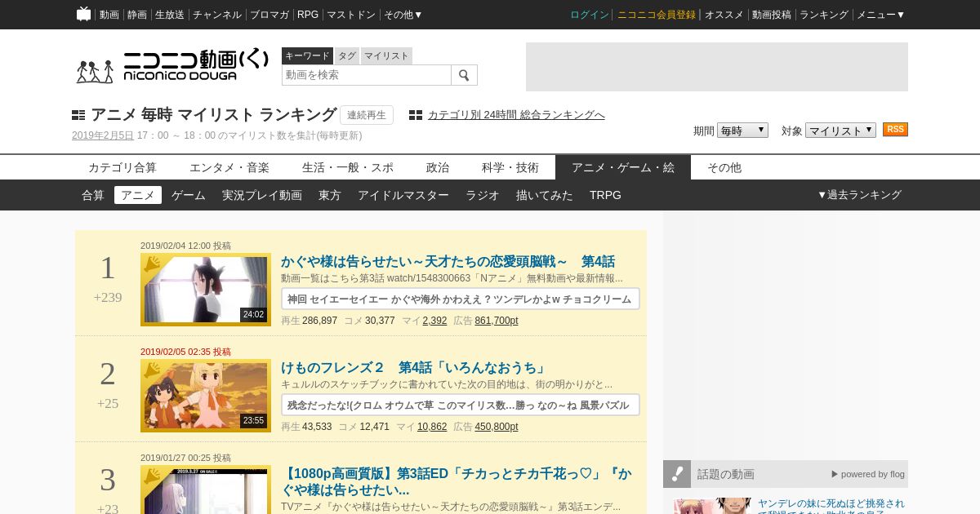Choose 実況プレイ動画 subcategory
Viewport: 980px width, 514px height.
[262, 195]
